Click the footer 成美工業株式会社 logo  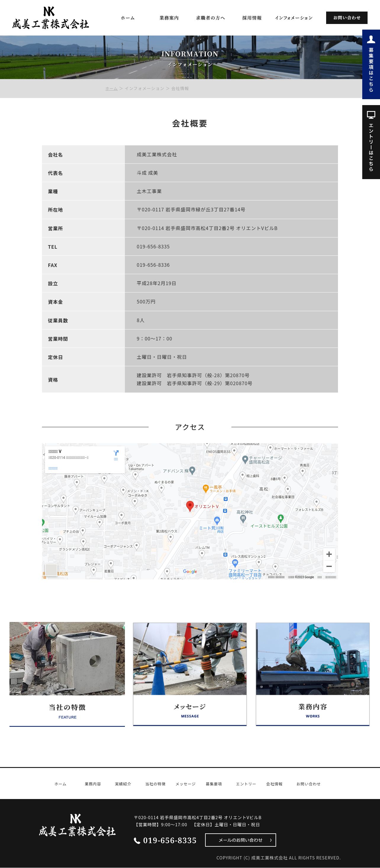coord(77,825)
